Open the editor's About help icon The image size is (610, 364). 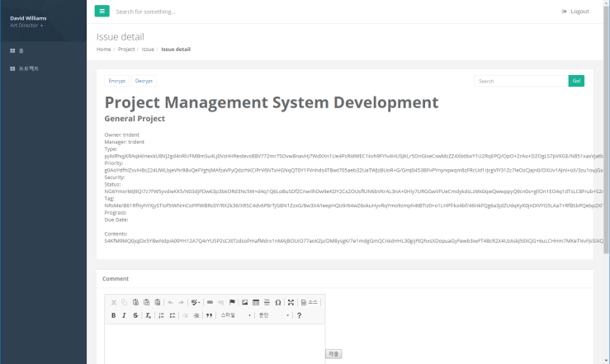(299, 315)
